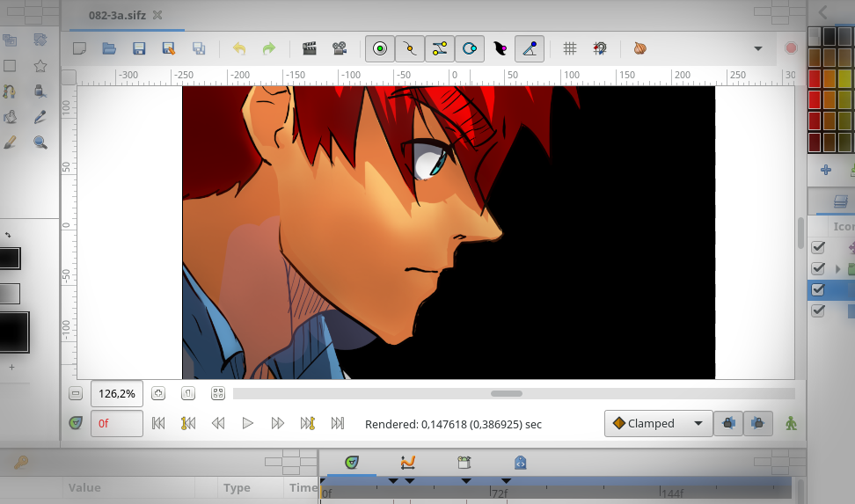This screenshot has width=855, height=504.
Task: Toggle the timebar animation mode icon
Action: (76, 423)
